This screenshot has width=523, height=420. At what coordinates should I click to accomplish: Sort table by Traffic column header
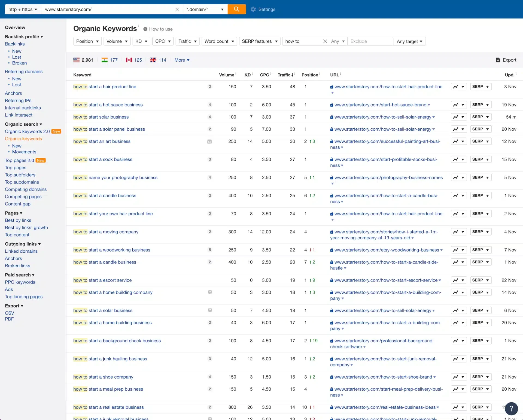tap(285, 75)
